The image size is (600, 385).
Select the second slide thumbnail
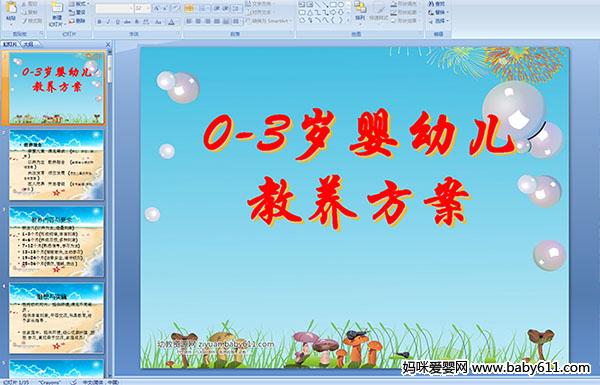click(x=56, y=165)
